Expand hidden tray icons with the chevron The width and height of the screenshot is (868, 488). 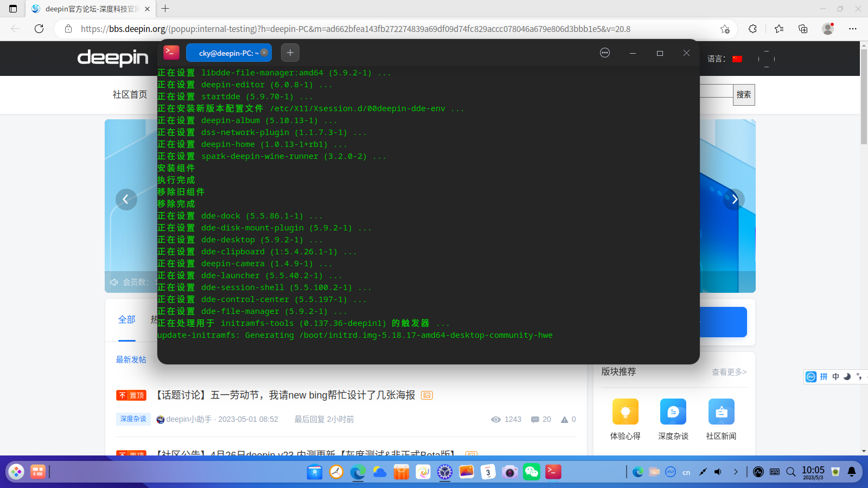point(736,471)
